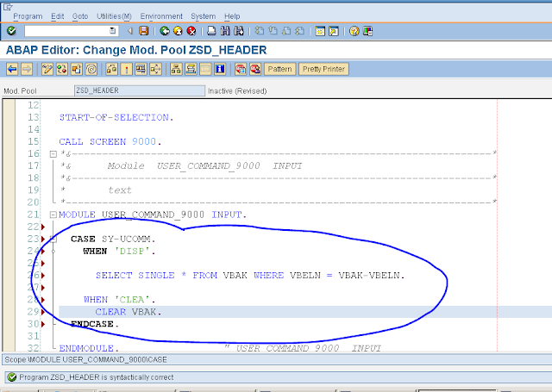Viewport: 552px width, 392px height.
Task: Click the Display Object List hierarchy icon
Action: pos(176,69)
